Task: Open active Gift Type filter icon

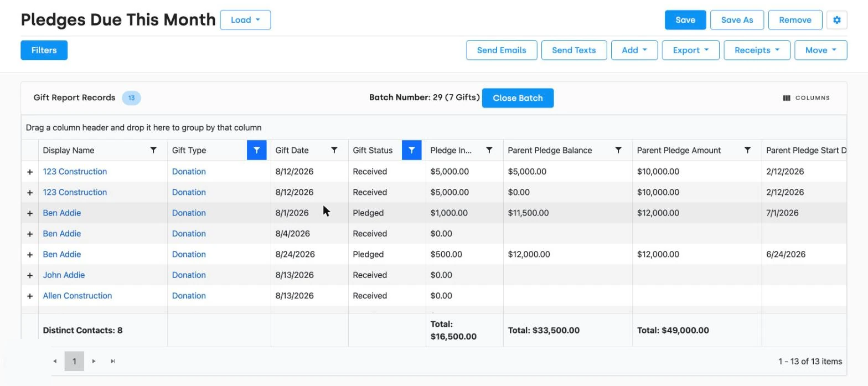Action: [x=256, y=150]
